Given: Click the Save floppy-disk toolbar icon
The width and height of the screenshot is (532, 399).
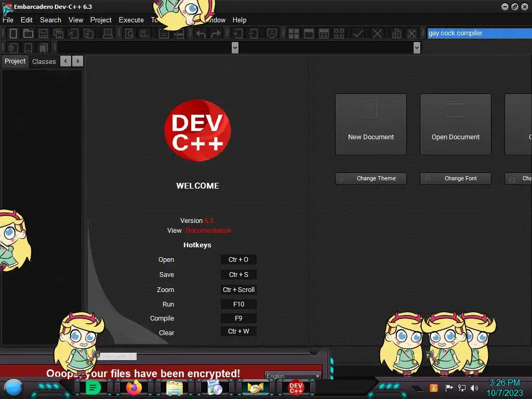Looking at the screenshot, I should 43,34.
